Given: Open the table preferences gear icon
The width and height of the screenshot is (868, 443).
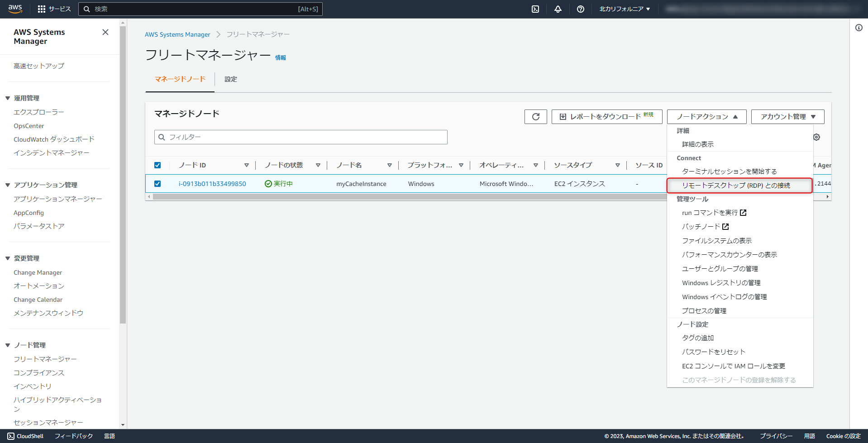Looking at the screenshot, I should (816, 137).
